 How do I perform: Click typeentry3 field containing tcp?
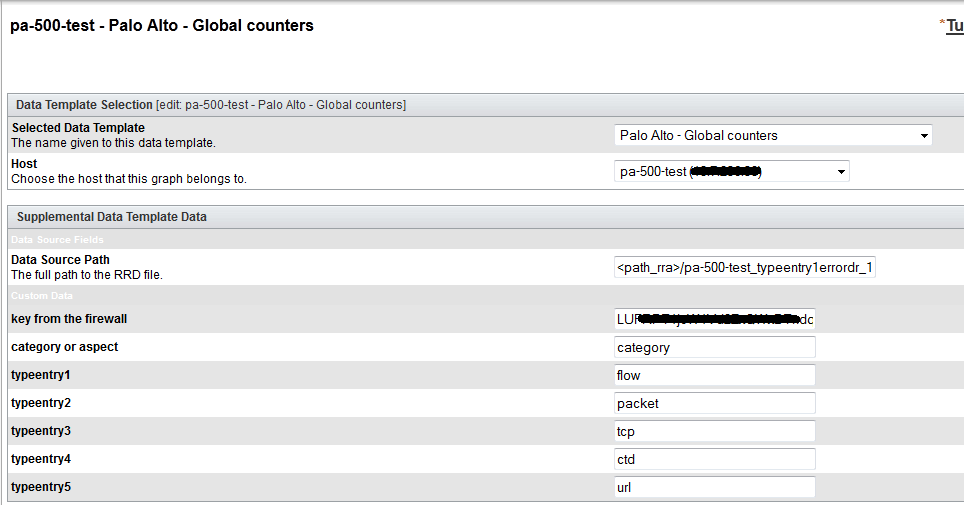coord(714,431)
